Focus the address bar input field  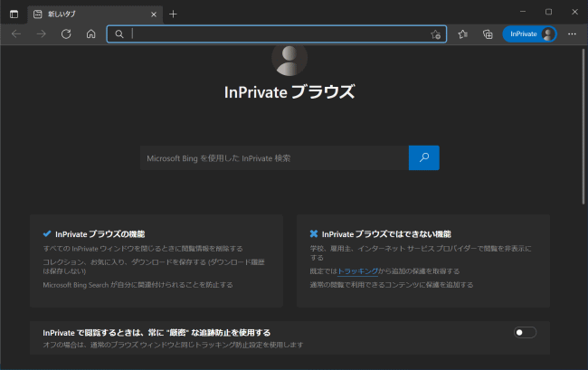(277, 34)
